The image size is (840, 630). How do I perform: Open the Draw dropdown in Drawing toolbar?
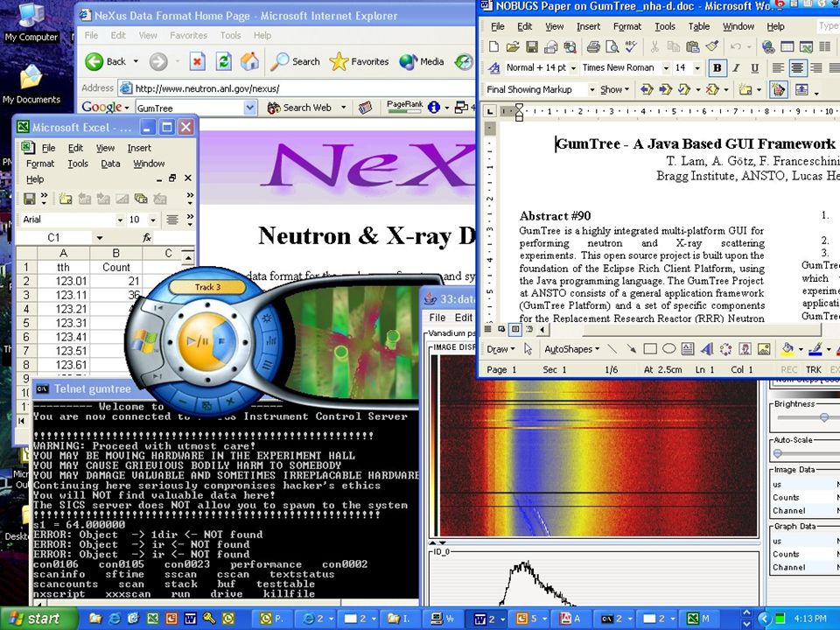coord(500,349)
